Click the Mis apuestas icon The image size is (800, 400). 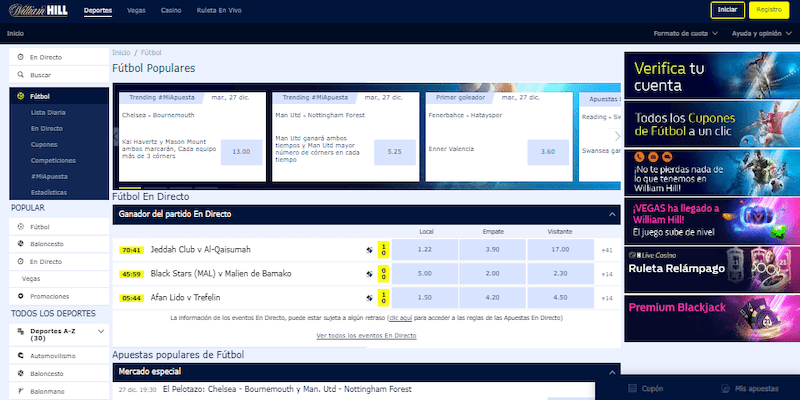tap(726, 388)
